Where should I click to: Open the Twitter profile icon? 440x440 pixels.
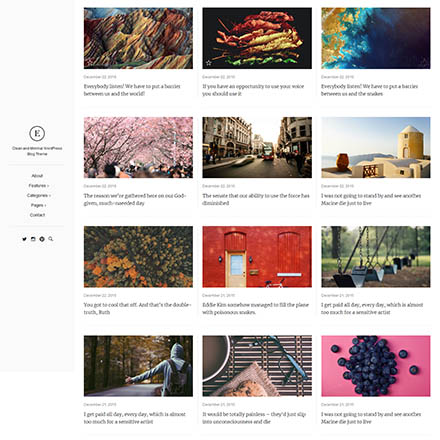tap(24, 239)
